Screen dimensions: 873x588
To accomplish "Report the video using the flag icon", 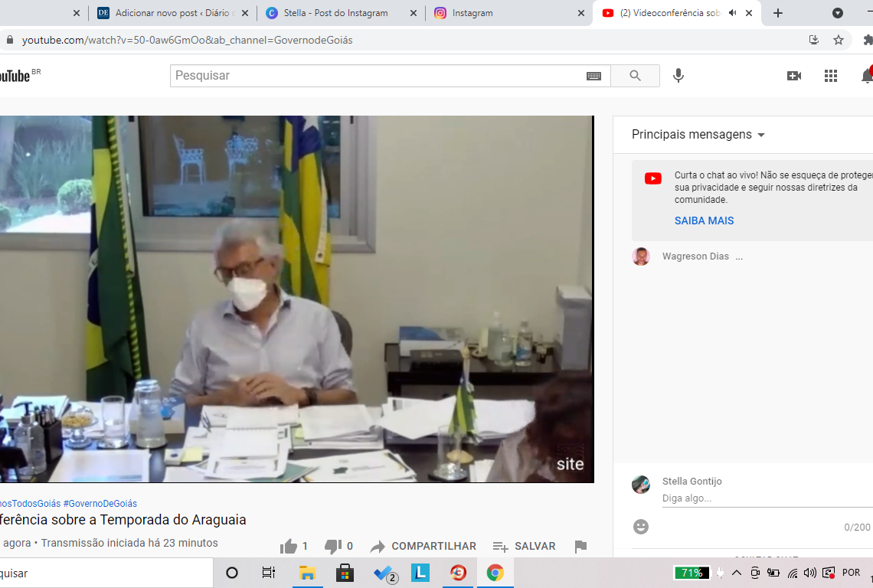I will tap(580, 546).
